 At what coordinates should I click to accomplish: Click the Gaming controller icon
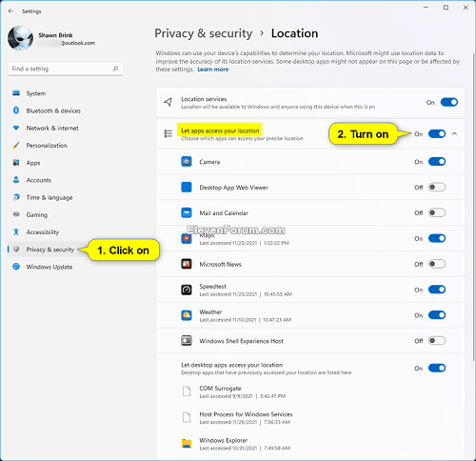16,214
